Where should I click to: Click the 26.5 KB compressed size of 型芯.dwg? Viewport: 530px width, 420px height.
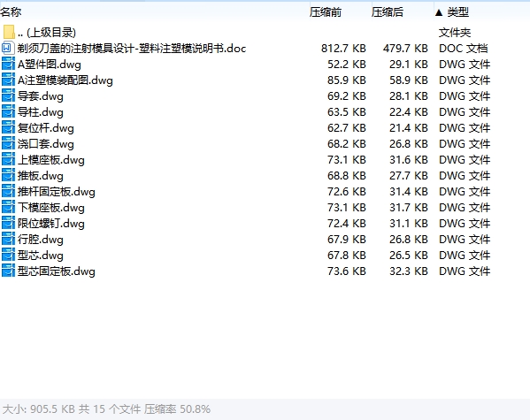[x=408, y=256]
